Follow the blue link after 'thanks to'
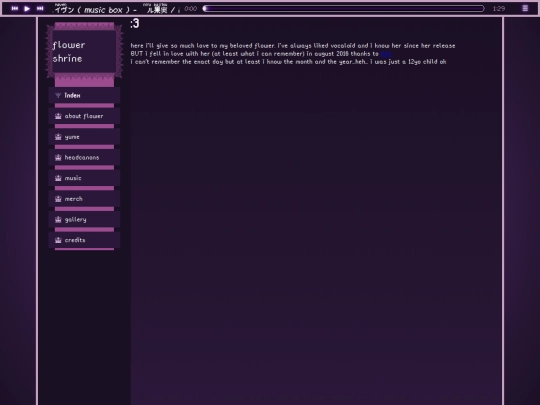This screenshot has width=540, height=405. pyautogui.click(x=386, y=54)
